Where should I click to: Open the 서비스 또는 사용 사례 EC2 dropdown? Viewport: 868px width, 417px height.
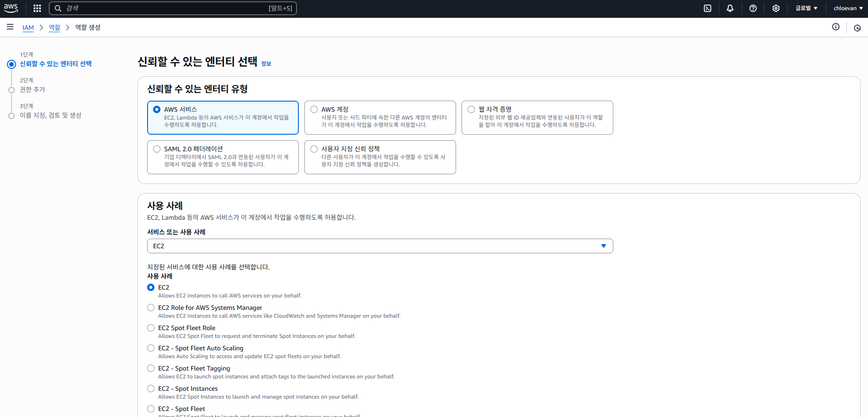(x=380, y=246)
